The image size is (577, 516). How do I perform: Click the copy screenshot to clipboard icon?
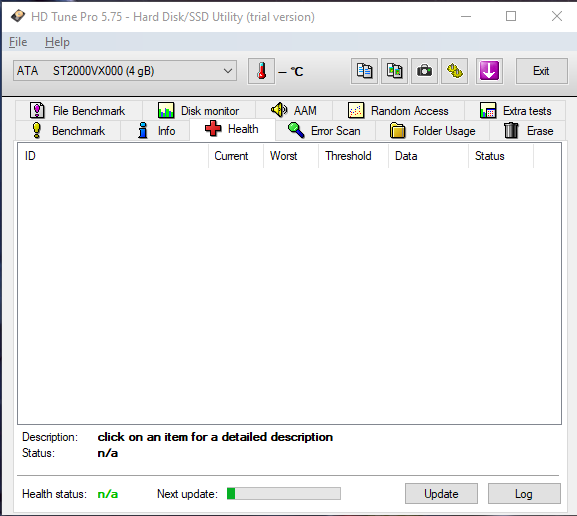[394, 71]
